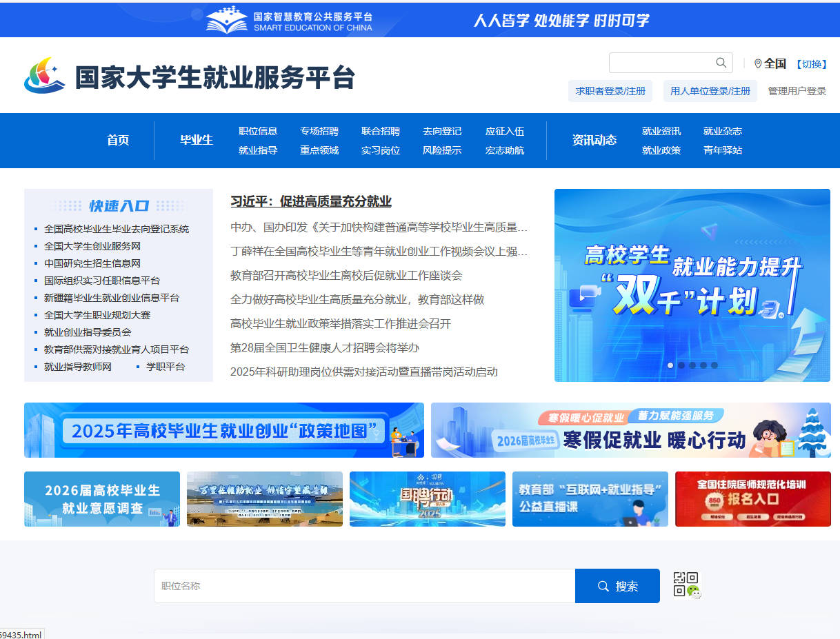Click the WeChat icon next to the QR code
This screenshot has height=639, width=840.
point(694,591)
